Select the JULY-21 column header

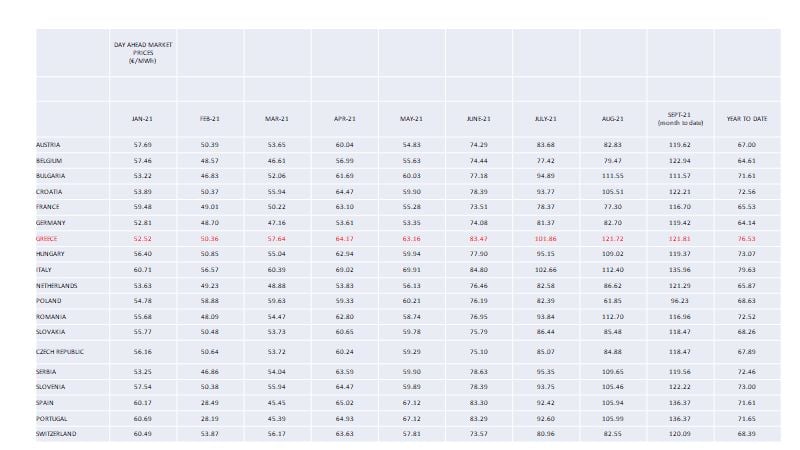tap(545, 119)
